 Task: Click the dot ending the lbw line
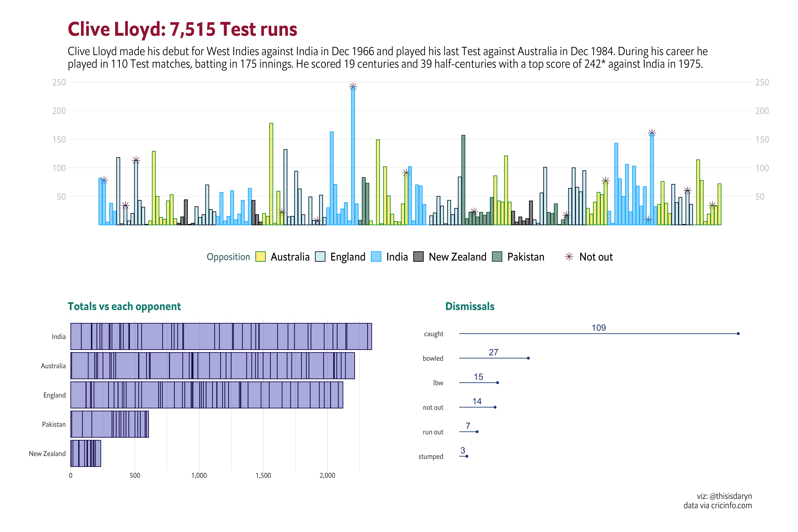(497, 383)
